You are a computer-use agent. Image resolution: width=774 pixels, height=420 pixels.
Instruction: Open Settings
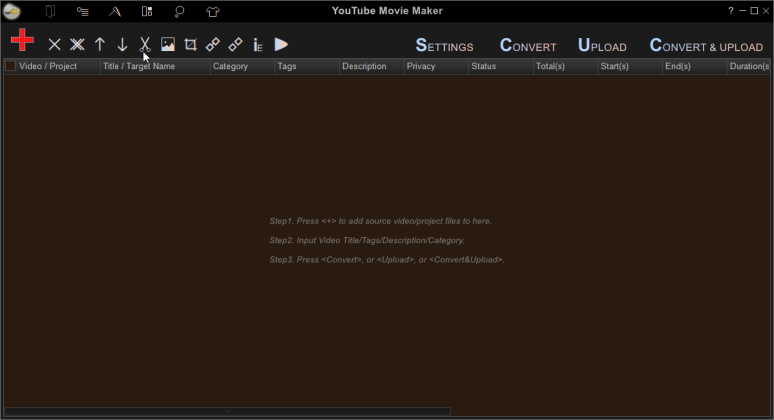pyautogui.click(x=444, y=45)
